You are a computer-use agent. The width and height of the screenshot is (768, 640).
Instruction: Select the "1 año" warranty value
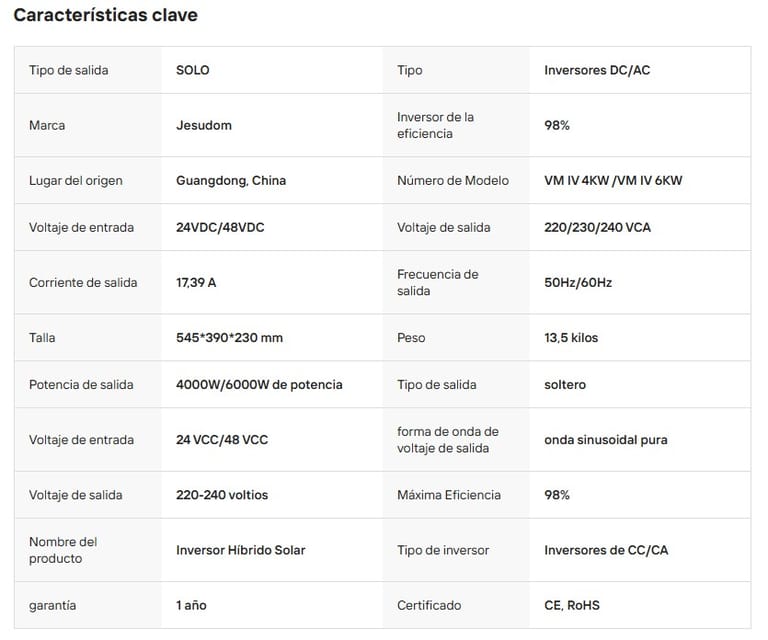(191, 605)
